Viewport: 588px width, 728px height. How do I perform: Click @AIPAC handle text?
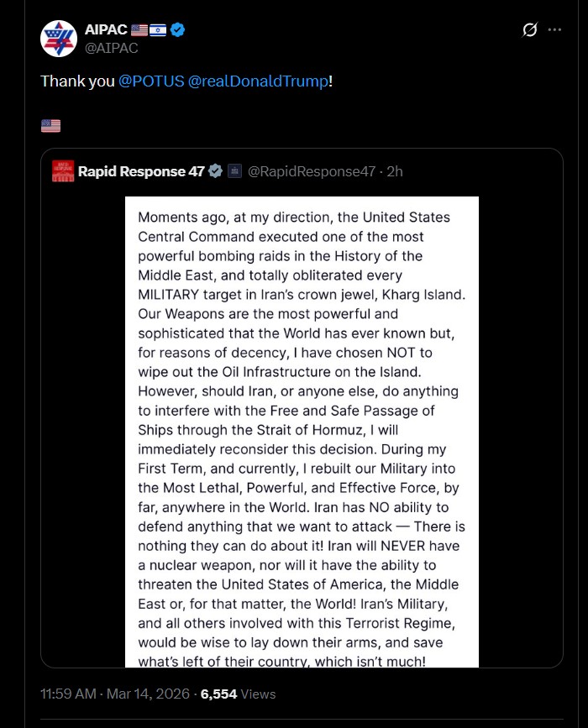(112, 49)
